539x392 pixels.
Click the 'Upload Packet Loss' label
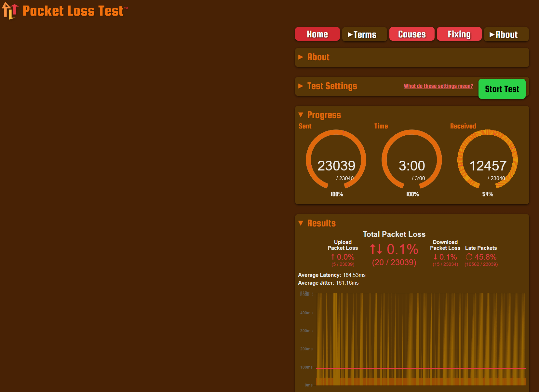[343, 245]
